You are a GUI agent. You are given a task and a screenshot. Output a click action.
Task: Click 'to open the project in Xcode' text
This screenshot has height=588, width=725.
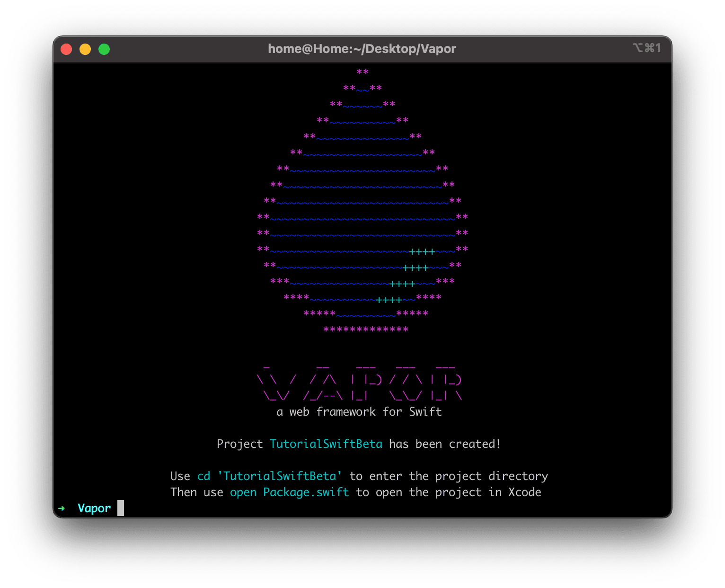click(x=449, y=492)
